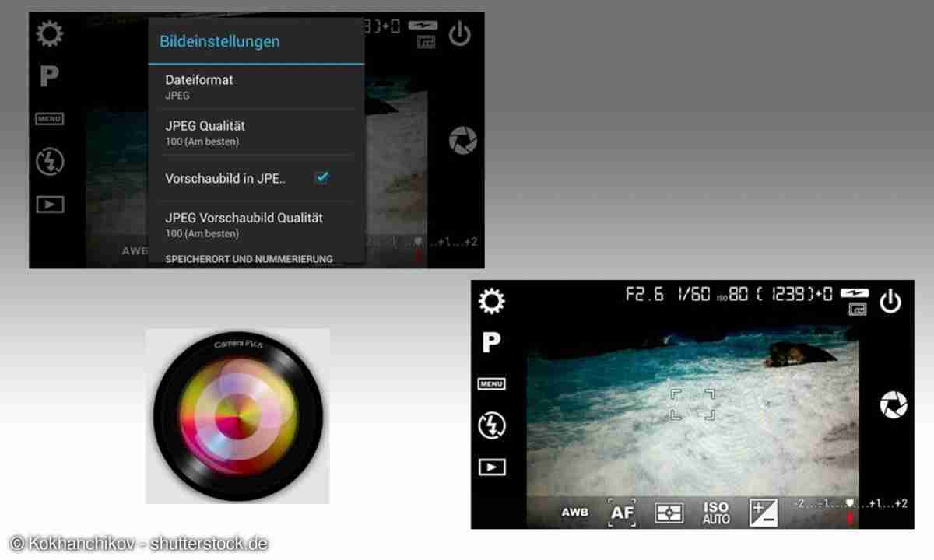Click the power button right of Bildeinstellungen dialog
Screen dimensions: 934x560
[x=460, y=34]
